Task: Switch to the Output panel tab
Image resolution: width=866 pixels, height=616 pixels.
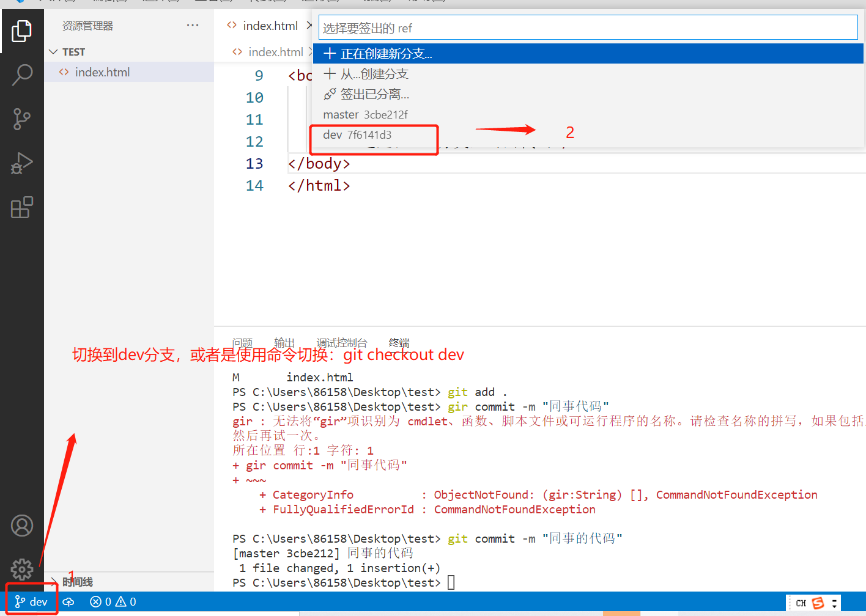Action: click(x=284, y=343)
